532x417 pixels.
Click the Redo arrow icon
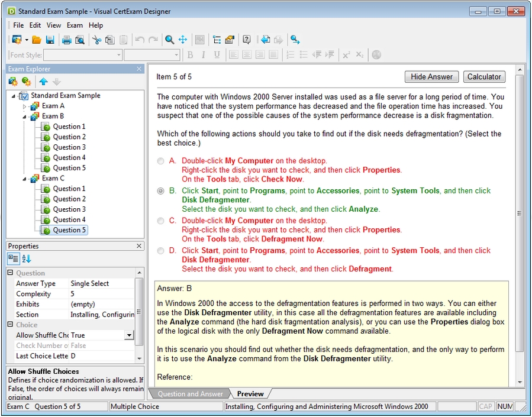pos(153,40)
